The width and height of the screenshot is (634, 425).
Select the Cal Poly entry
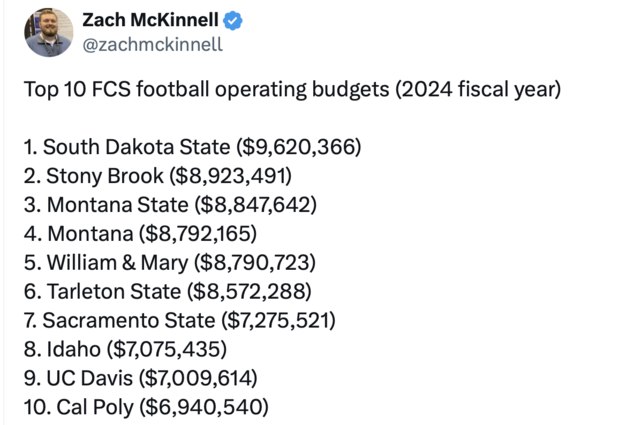pyautogui.click(x=146, y=407)
